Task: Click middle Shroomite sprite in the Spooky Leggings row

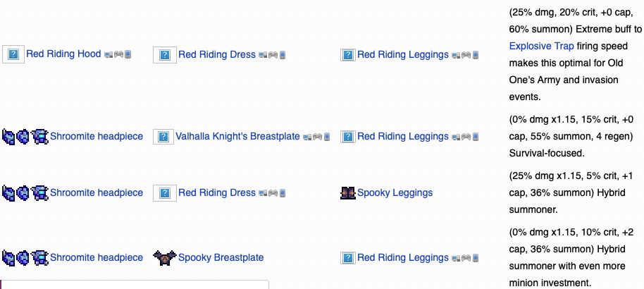Action: pos(24,192)
